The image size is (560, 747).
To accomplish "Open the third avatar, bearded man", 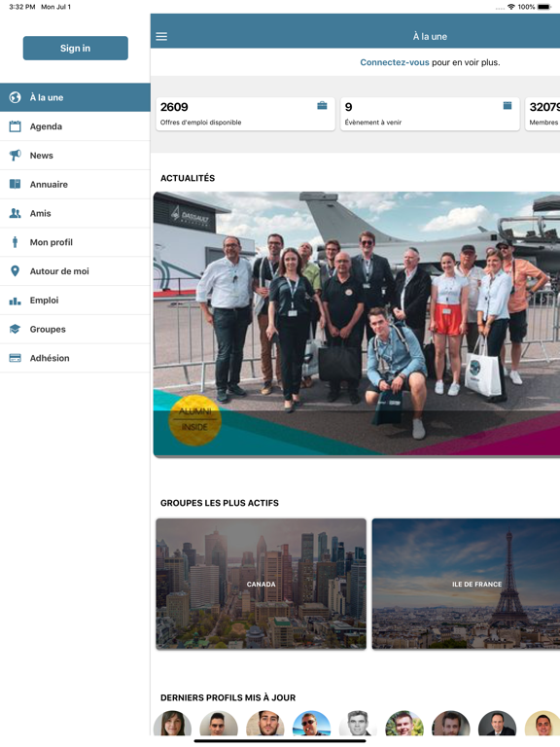I will click(x=265, y=724).
